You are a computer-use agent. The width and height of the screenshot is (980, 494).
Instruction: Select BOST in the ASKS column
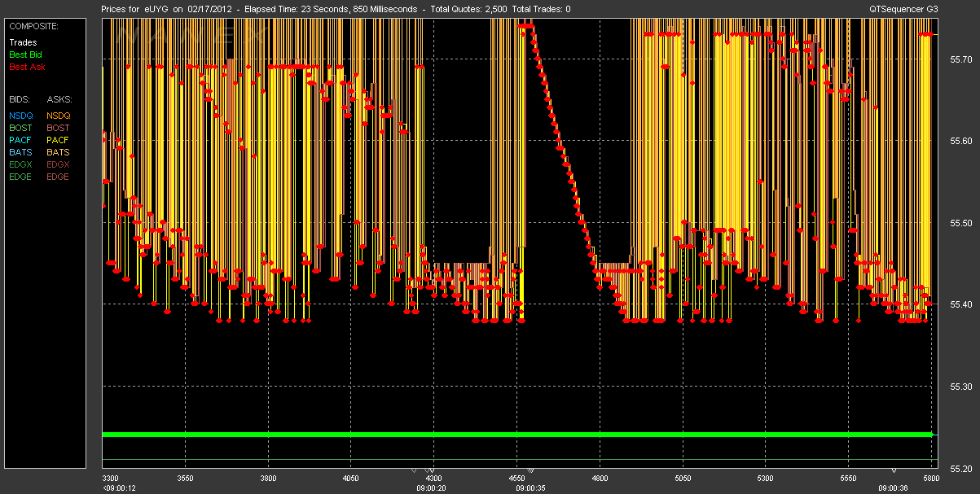(x=59, y=128)
